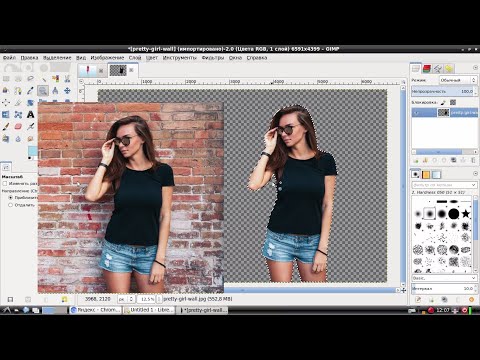This screenshot has width=480, height=360.
Task: Switch to the Patterns tab in brushes dock
Action: coord(426,174)
